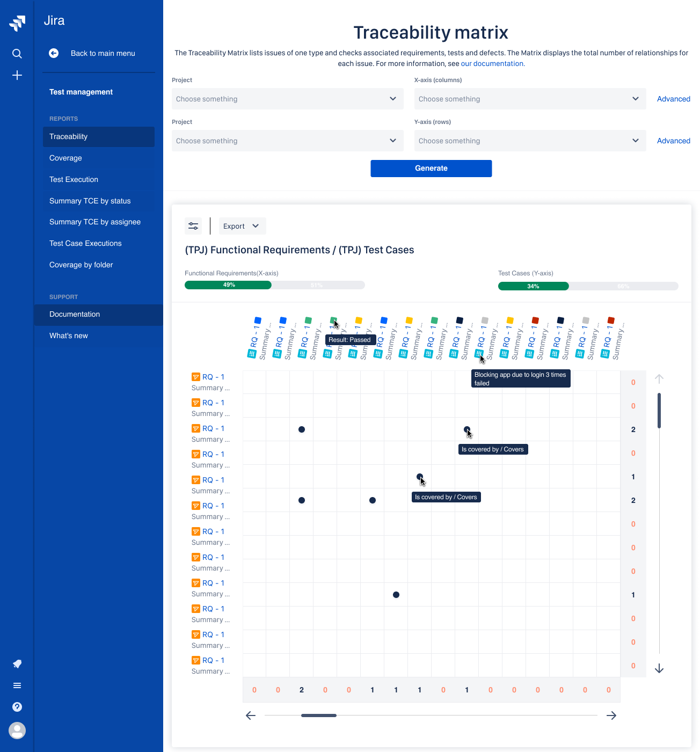This screenshot has width=700, height=752.
Task: Click the back arrow icon
Action: pyautogui.click(x=54, y=53)
